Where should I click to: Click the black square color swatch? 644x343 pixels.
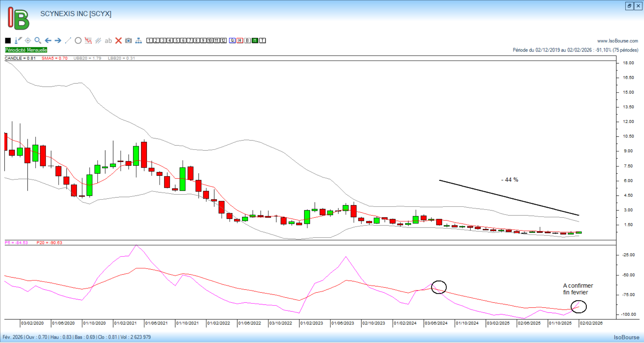click(8, 41)
